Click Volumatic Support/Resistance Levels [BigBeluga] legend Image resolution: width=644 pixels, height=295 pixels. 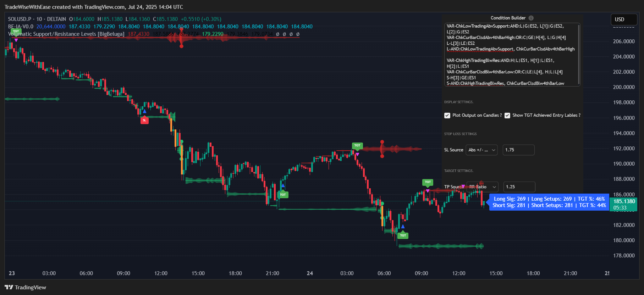[66, 34]
